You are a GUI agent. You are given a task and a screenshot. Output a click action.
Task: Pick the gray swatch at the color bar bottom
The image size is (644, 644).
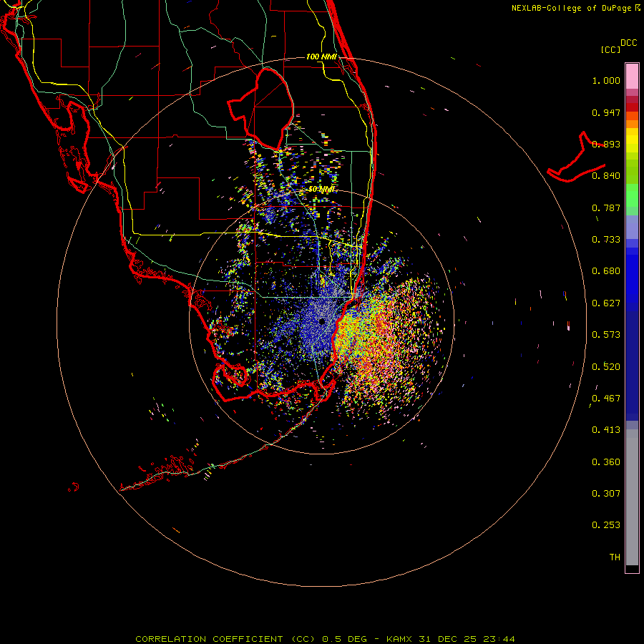pyautogui.click(x=632, y=497)
